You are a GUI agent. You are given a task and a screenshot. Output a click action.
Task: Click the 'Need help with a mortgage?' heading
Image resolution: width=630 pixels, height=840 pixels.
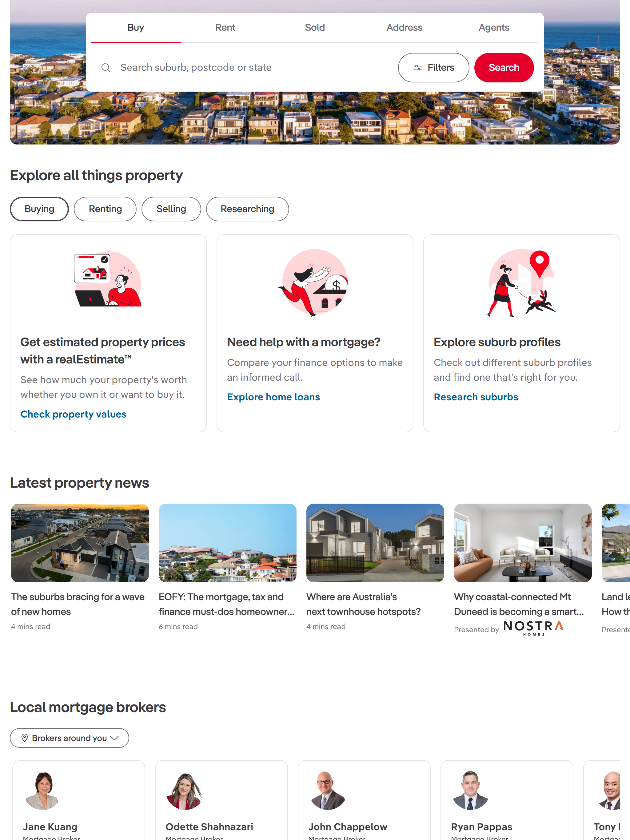304,342
